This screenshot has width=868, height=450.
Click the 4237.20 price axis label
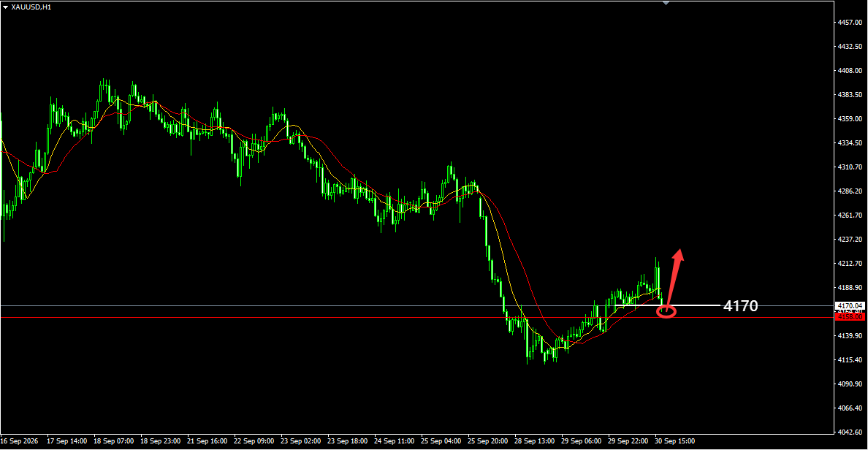point(850,239)
